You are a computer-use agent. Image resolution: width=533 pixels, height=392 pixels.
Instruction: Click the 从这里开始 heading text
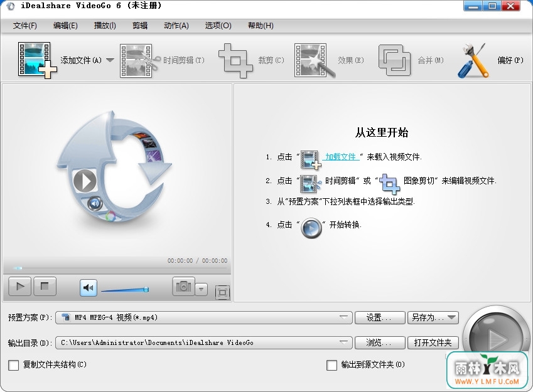[x=382, y=132]
